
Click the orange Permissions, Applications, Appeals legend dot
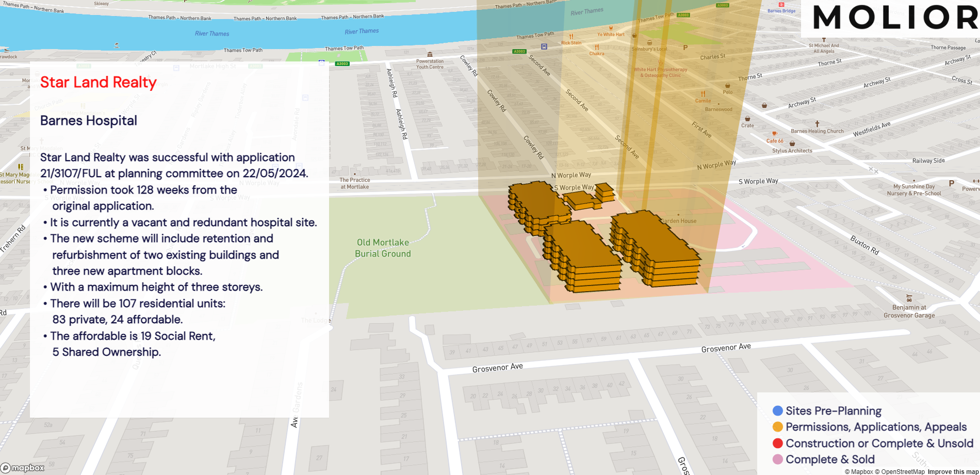778,427
